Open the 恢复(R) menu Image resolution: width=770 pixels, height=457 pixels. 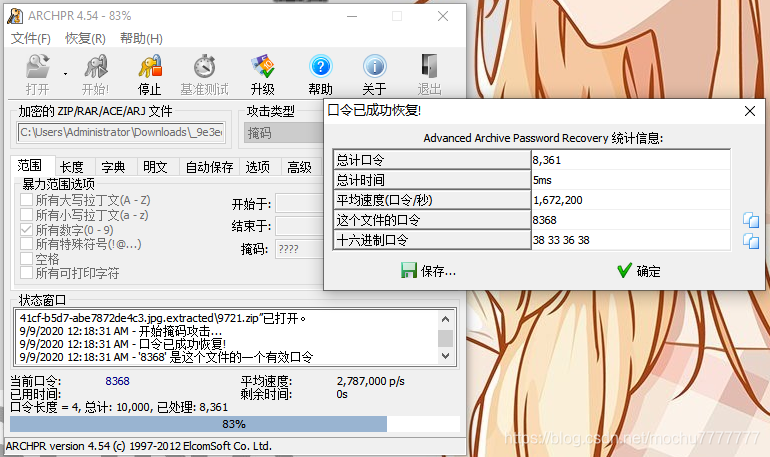coord(85,38)
